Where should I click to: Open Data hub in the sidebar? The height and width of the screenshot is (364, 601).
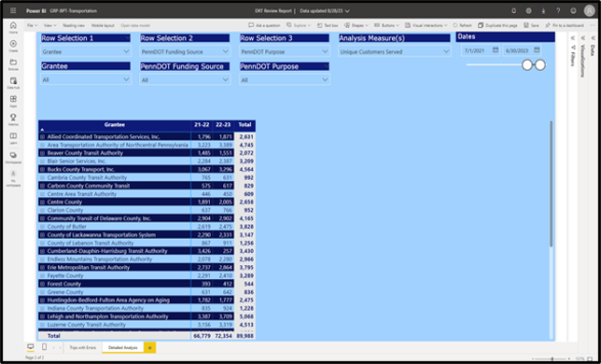click(13, 83)
